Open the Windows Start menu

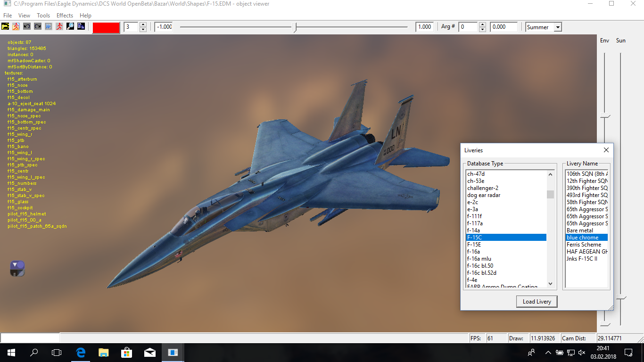click(11, 352)
